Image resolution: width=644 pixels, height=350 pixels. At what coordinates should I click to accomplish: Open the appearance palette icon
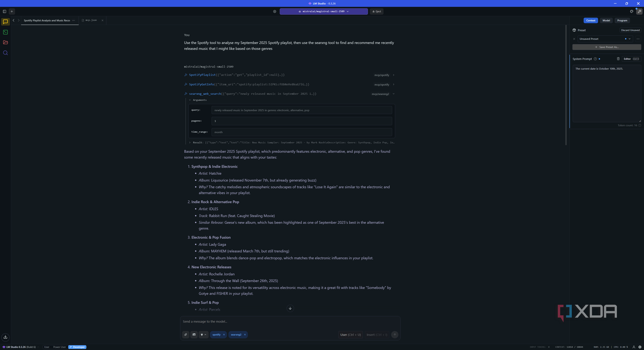[x=632, y=12]
